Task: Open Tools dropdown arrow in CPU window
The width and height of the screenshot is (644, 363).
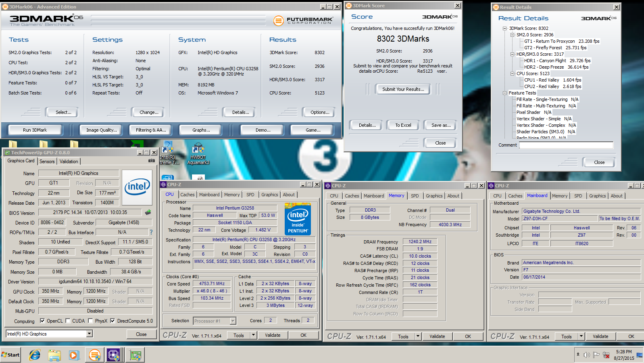Action: coord(253,335)
